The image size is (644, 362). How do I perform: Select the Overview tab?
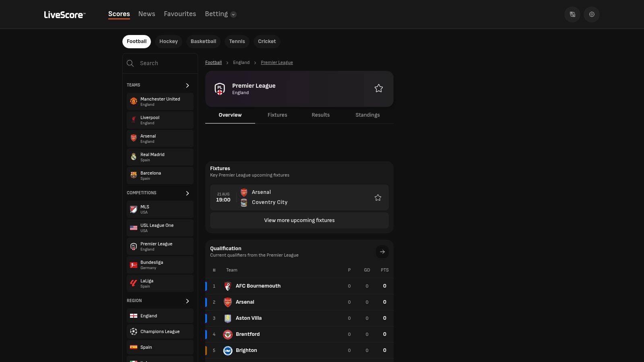pyautogui.click(x=230, y=115)
